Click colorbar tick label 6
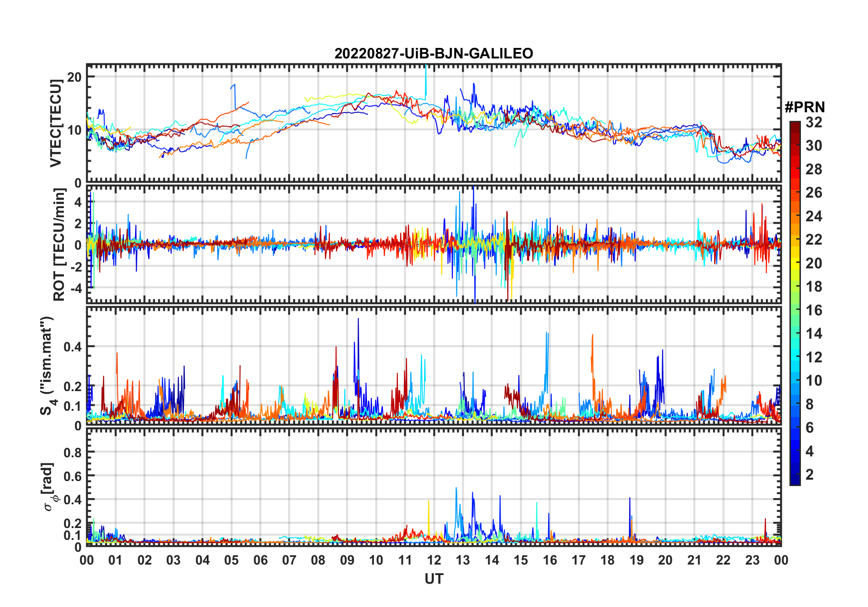The height and width of the screenshot is (607, 868). (810, 428)
